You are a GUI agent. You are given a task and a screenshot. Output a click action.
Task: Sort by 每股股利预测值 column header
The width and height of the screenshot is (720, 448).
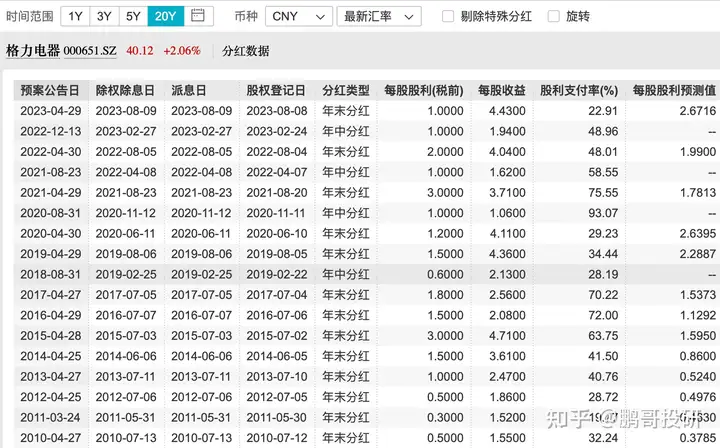(x=675, y=90)
